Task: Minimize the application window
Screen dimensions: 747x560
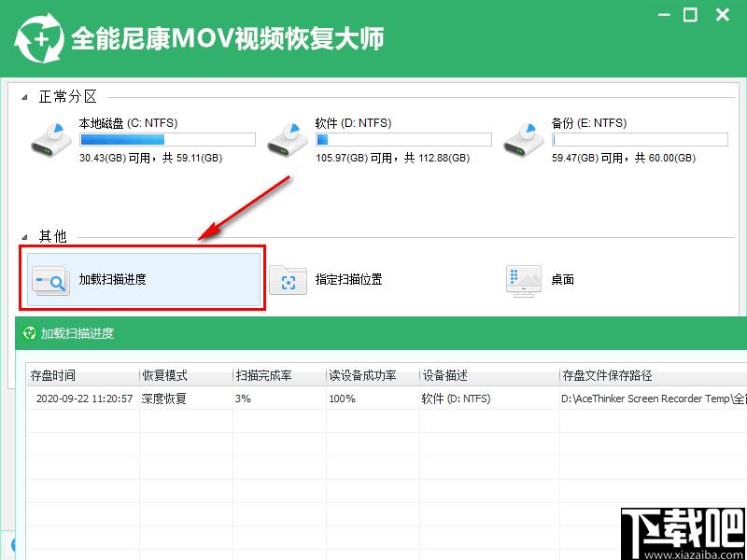Action: [x=665, y=15]
